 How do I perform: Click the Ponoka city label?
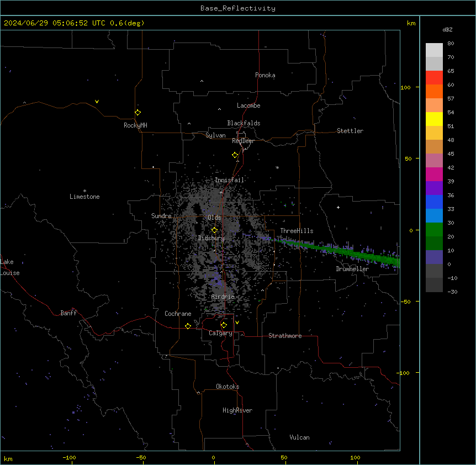click(x=265, y=75)
